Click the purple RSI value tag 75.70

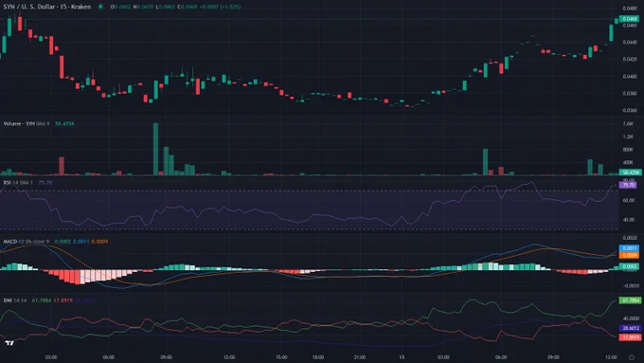tap(629, 186)
